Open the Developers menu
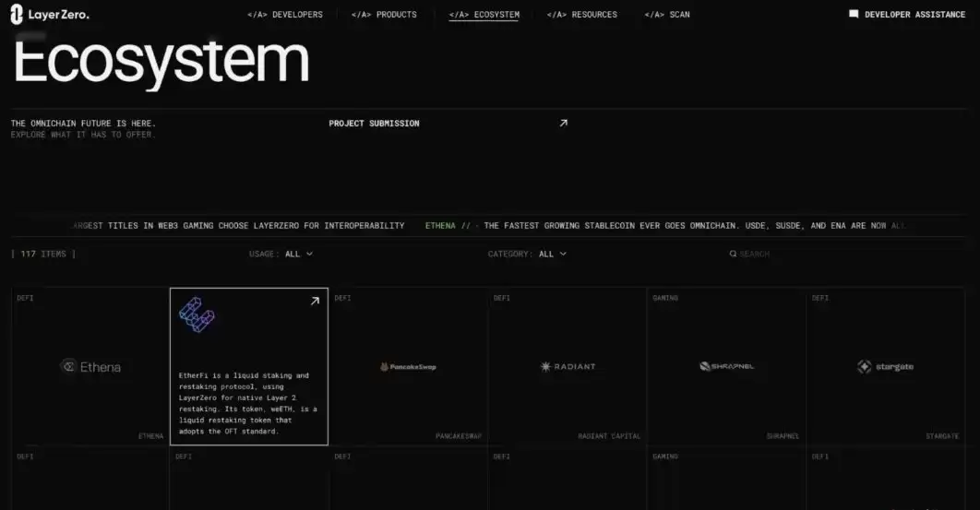Viewport: 980px width, 510px height. point(285,15)
